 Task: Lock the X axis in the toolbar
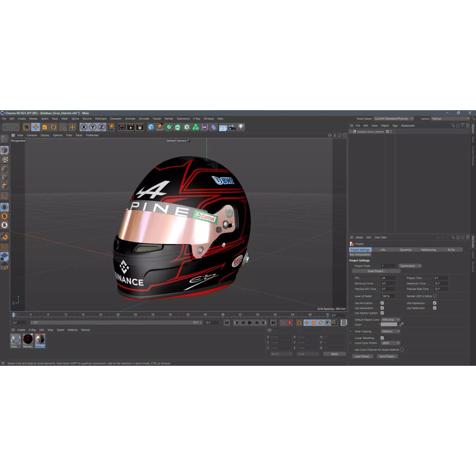click(83, 127)
